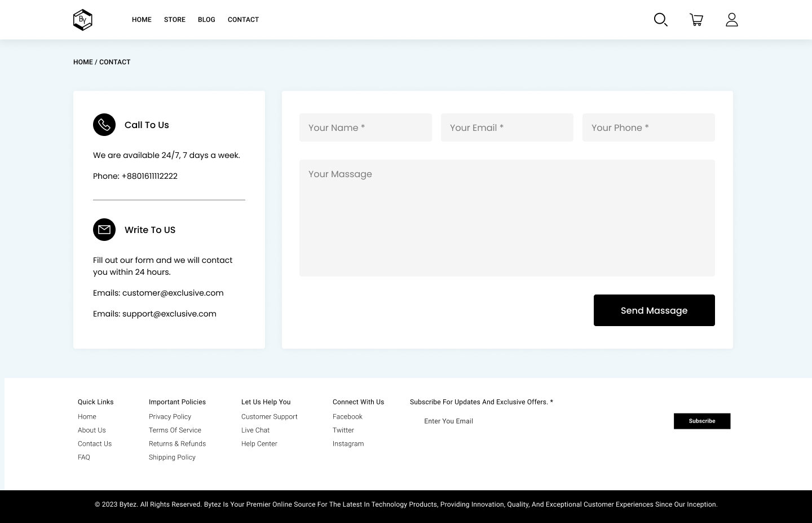Open the Customer Support link
The image size is (812, 523).
pos(269,417)
